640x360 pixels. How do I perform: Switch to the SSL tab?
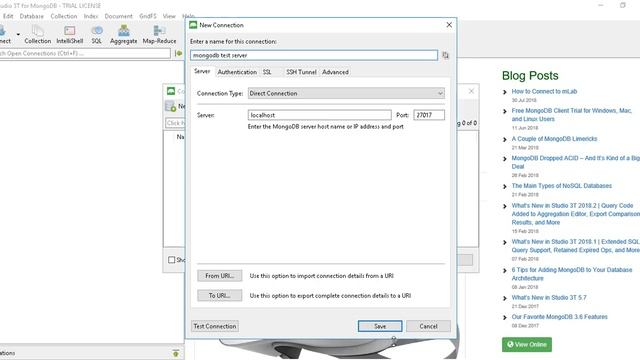(267, 72)
